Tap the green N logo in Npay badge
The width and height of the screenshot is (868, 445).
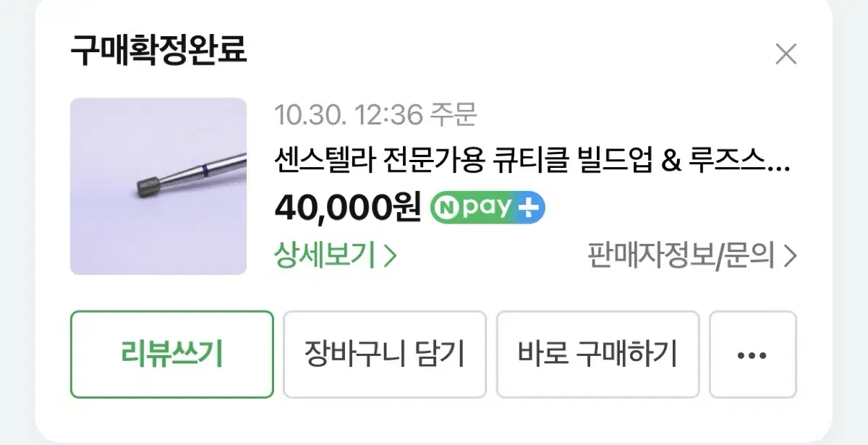tap(446, 208)
